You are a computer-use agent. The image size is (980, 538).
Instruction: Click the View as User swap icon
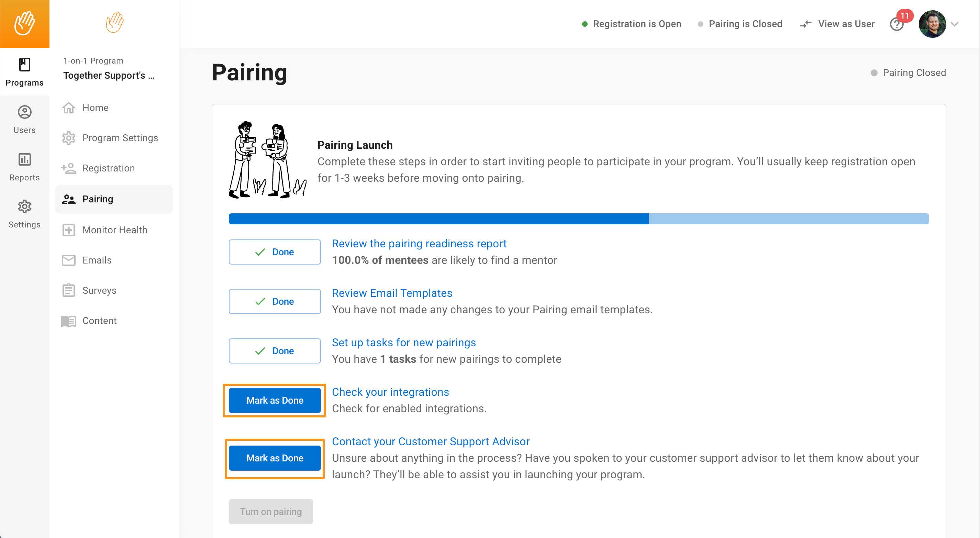(806, 24)
